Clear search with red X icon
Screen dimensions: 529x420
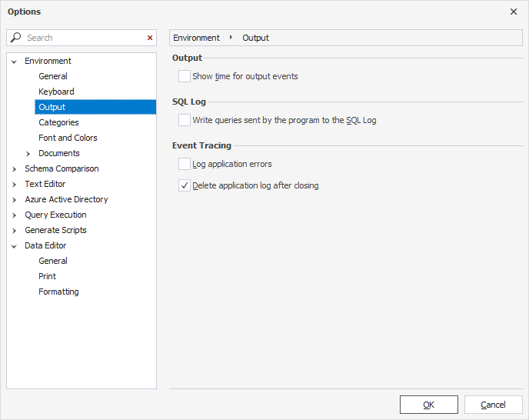click(150, 38)
